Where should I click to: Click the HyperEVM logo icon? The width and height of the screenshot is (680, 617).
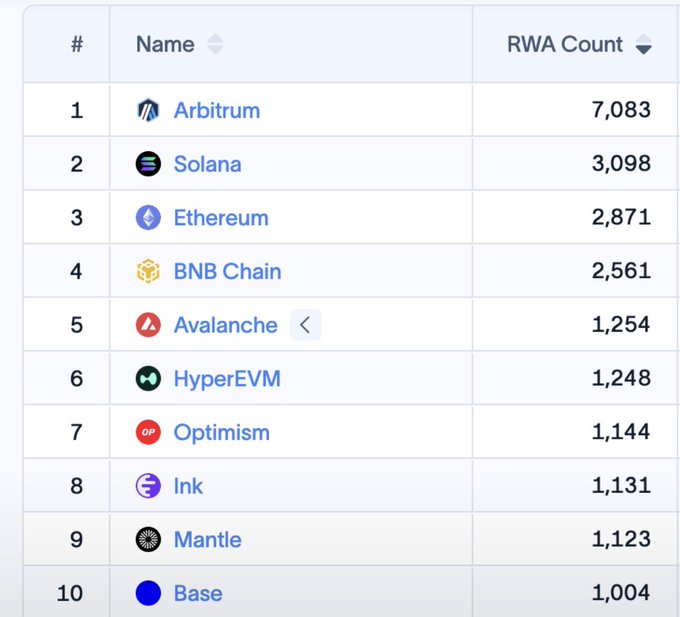tap(148, 379)
